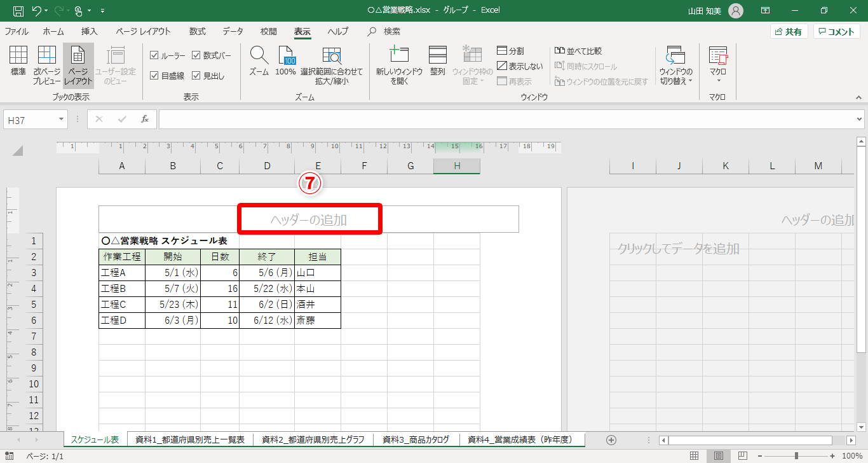Click the 共有 share button
The height and width of the screenshot is (463, 868).
click(x=789, y=31)
